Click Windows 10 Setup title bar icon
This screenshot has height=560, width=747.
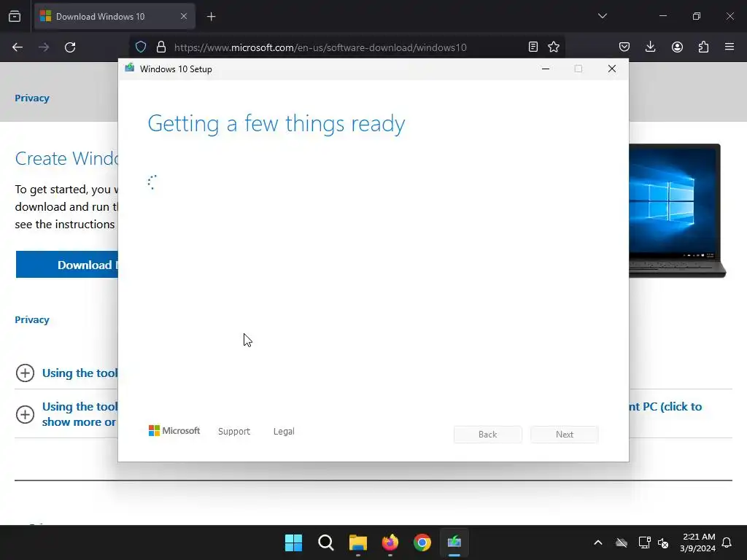click(129, 68)
